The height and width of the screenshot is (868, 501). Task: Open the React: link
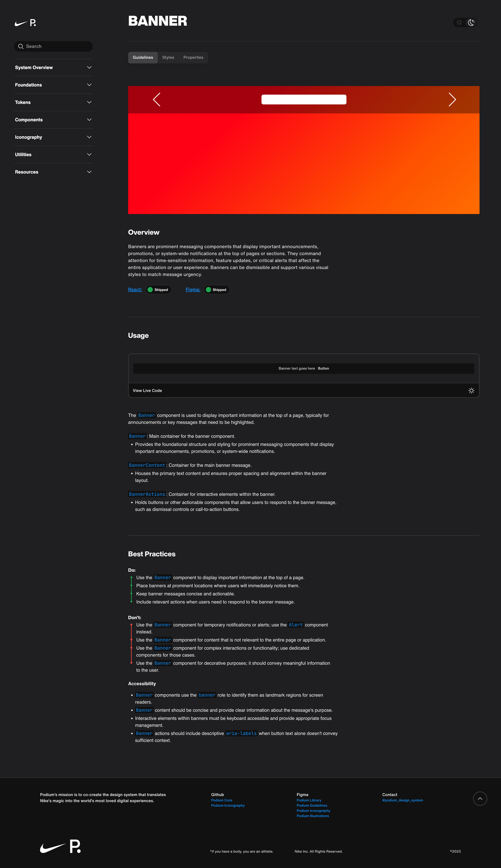[135, 290]
